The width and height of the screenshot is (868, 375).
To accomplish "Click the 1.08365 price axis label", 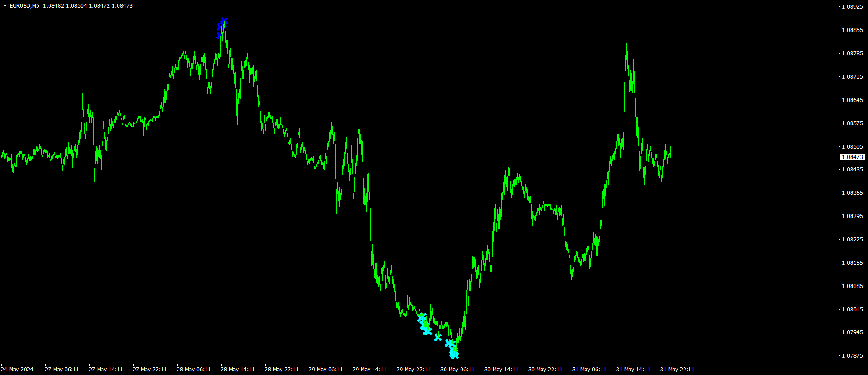I will (x=852, y=193).
